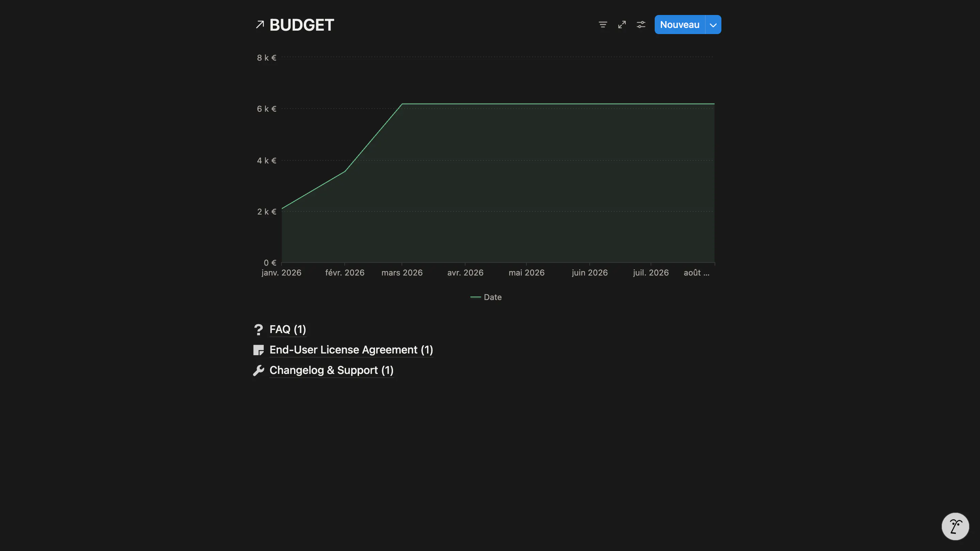The width and height of the screenshot is (980, 551).
Task: Click the avr. 2026 axis label
Action: [465, 273]
